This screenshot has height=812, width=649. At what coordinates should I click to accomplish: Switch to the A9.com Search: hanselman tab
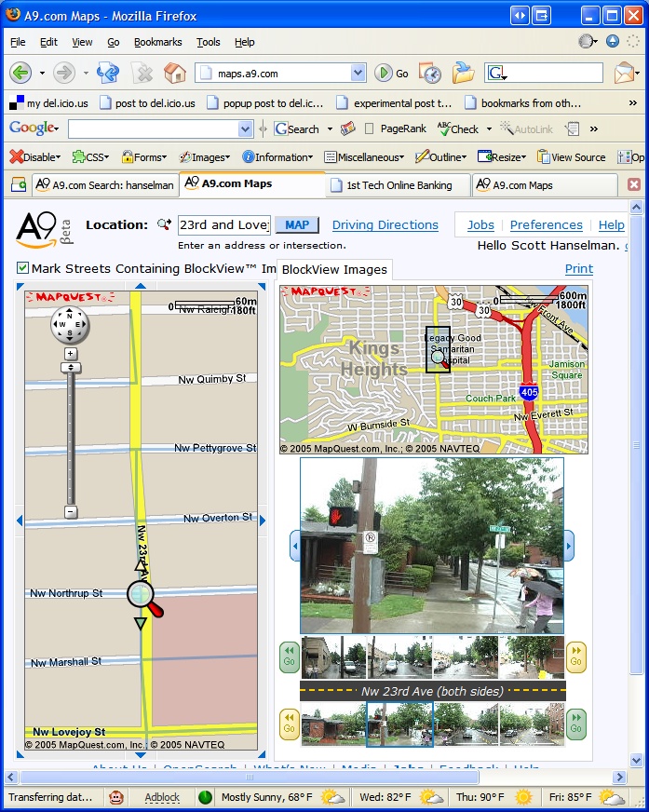click(105, 185)
